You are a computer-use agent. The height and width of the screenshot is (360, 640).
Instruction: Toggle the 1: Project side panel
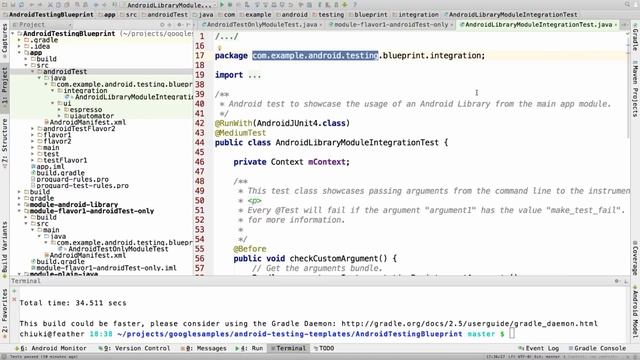(x=4, y=87)
